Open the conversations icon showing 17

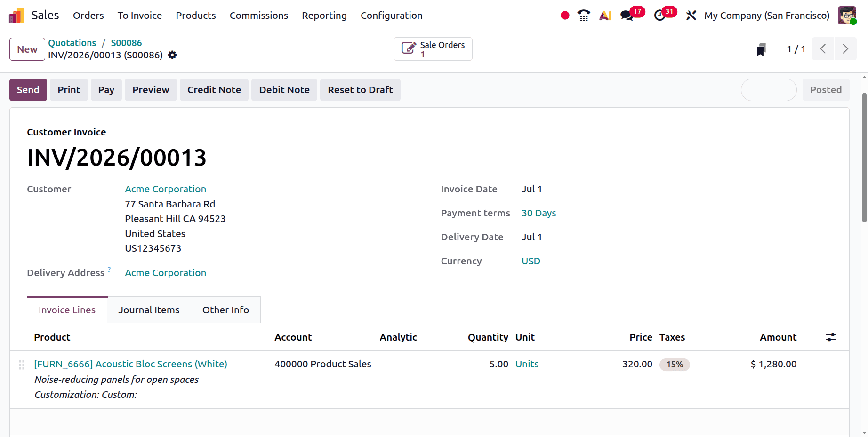[627, 16]
